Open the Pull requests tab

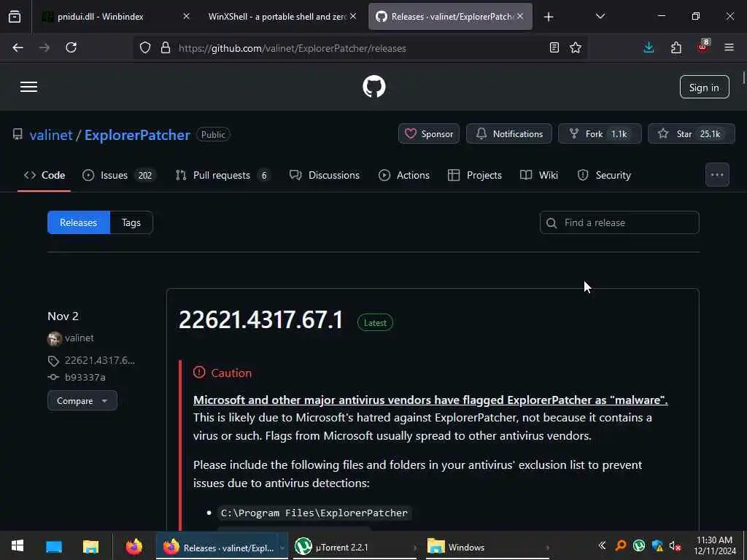(x=222, y=175)
